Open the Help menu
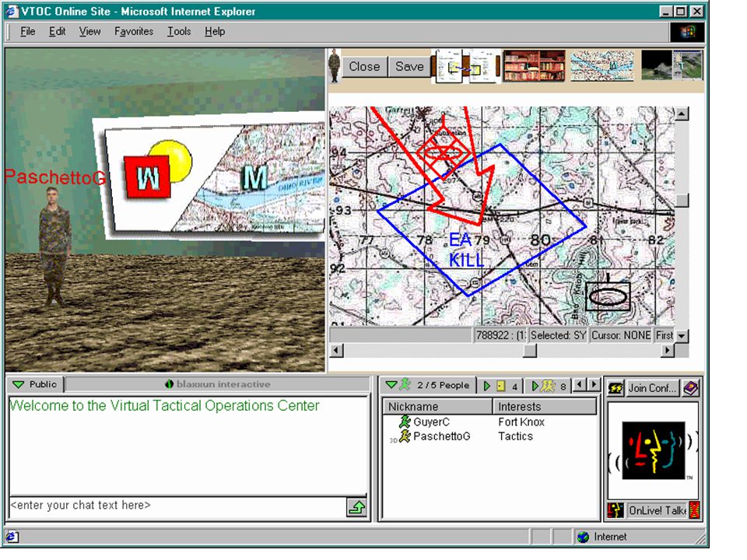Image resolution: width=747 pixels, height=560 pixels. point(215,31)
